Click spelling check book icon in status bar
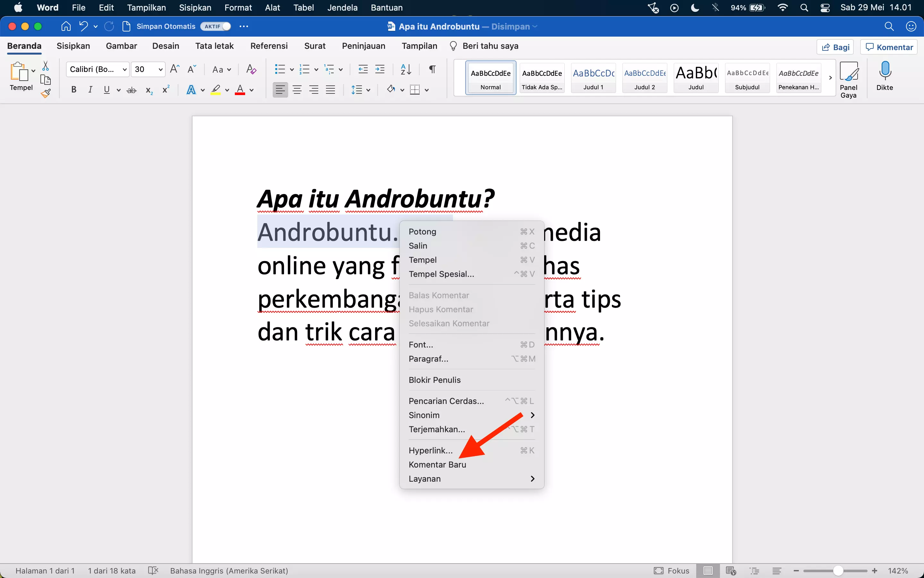Viewport: 924px width, 578px height. point(153,571)
